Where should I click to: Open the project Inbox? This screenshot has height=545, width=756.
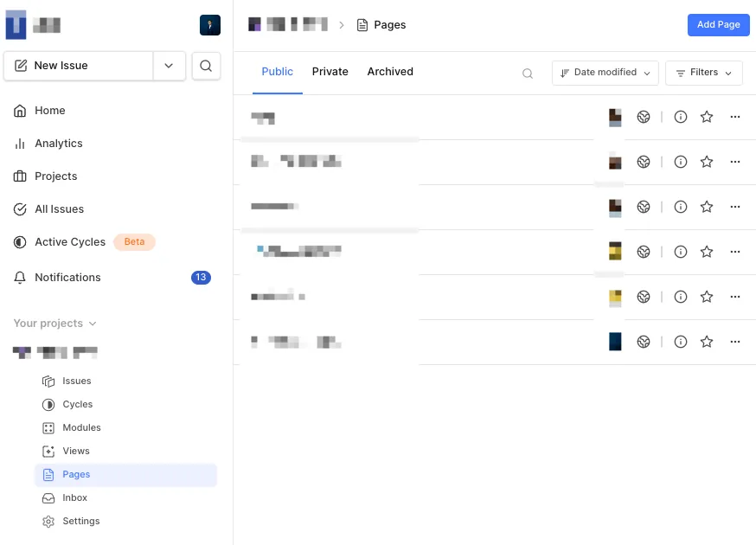(74, 497)
